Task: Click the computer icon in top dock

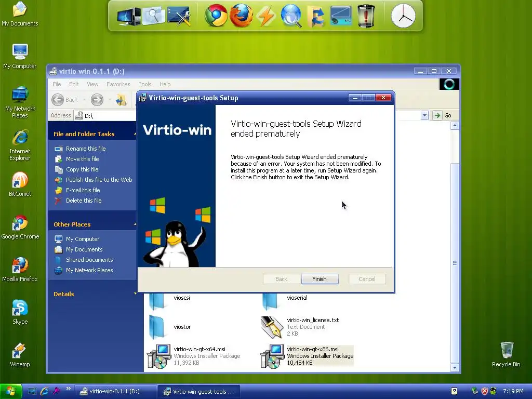Action: pyautogui.click(x=128, y=16)
